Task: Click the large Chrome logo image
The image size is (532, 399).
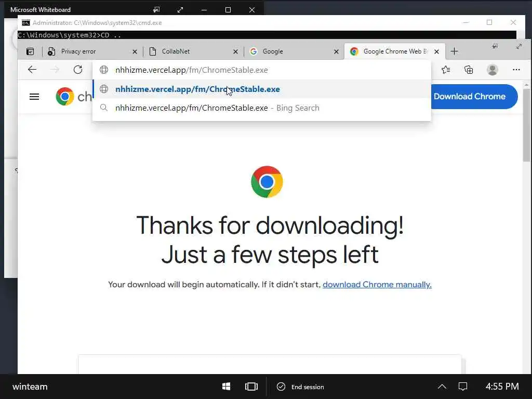Action: (x=267, y=182)
